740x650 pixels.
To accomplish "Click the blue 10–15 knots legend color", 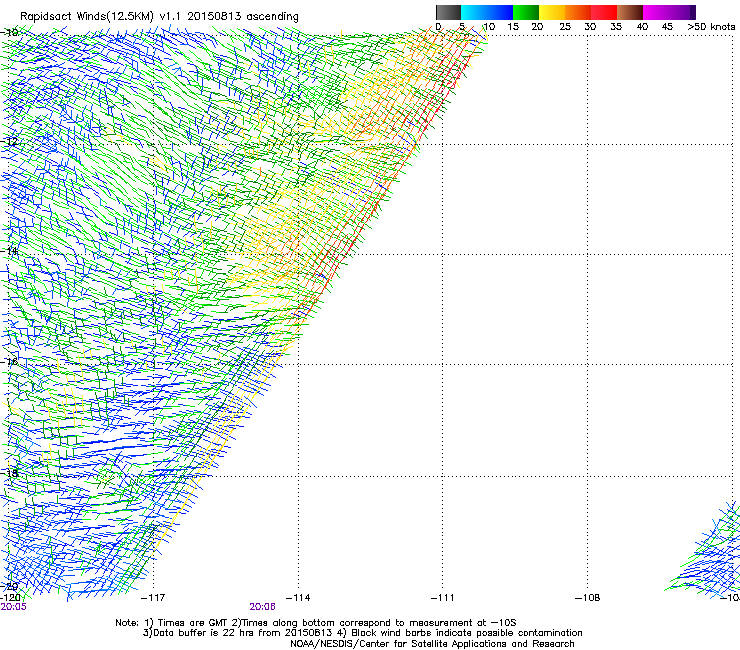I will [x=500, y=12].
